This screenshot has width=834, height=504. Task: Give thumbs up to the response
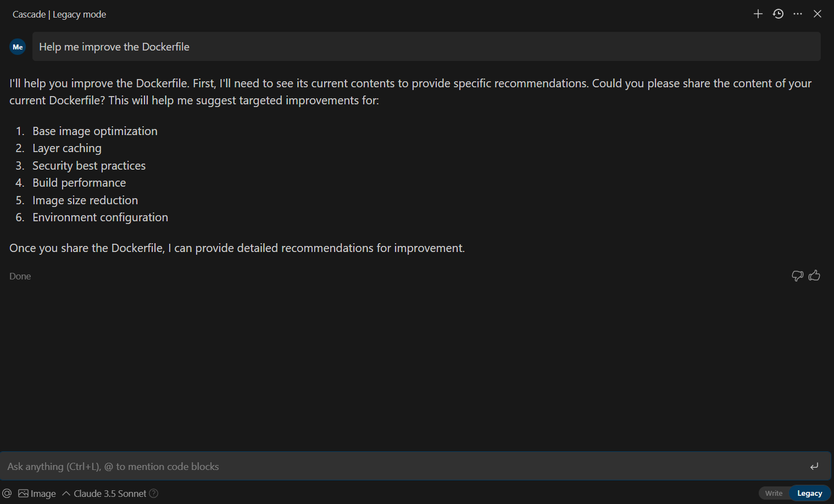[814, 276]
